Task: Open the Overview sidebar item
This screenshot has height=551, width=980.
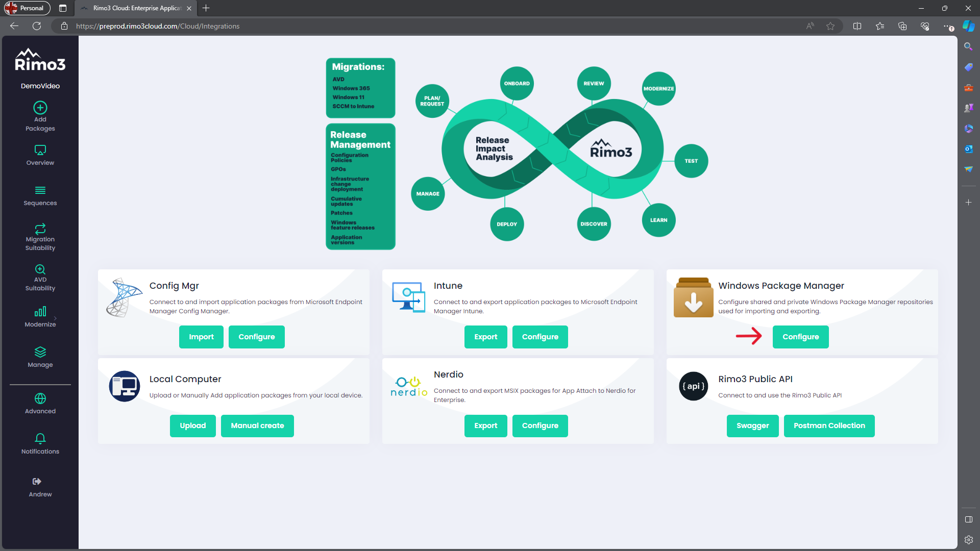Action: (40, 155)
